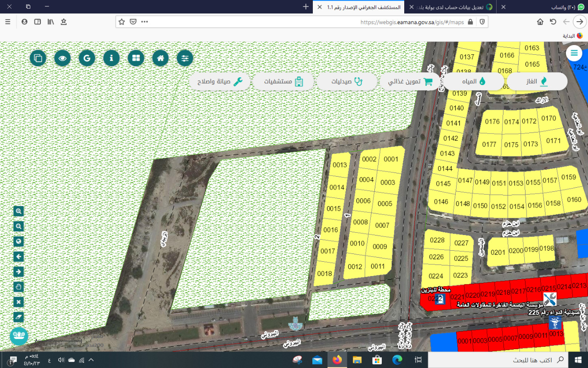This screenshot has width=588, height=368.
Task: Click the map zoom-in magnifier tool
Action: [18, 211]
